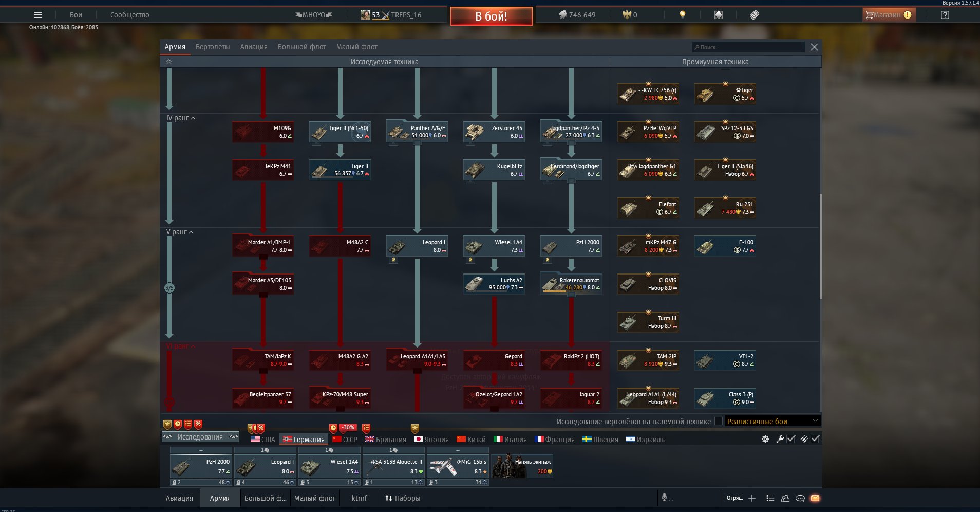The image size is (980, 512).
Task: Select the E-100 premium tank card
Action: pyautogui.click(x=725, y=246)
